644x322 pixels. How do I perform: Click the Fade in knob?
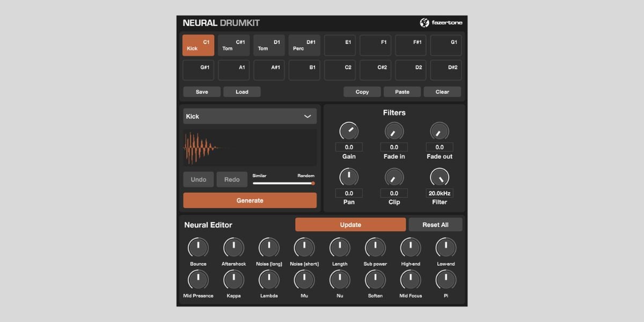click(x=394, y=131)
